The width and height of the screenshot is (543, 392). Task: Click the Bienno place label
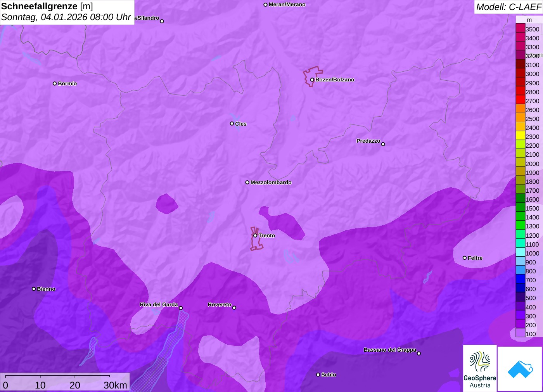coord(46,289)
